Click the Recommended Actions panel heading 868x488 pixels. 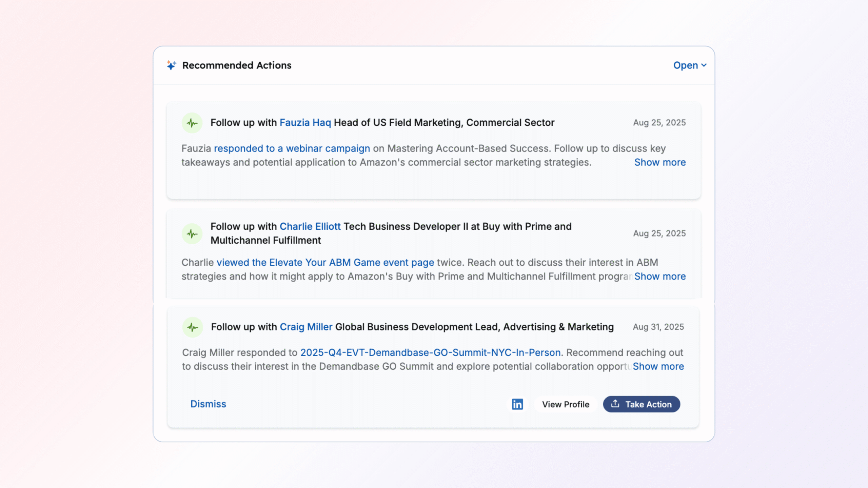(237, 65)
